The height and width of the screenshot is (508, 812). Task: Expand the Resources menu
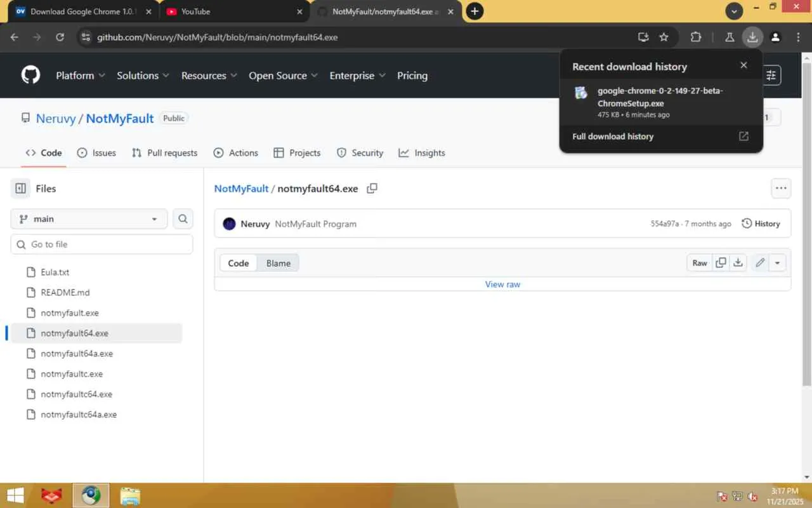(209, 76)
